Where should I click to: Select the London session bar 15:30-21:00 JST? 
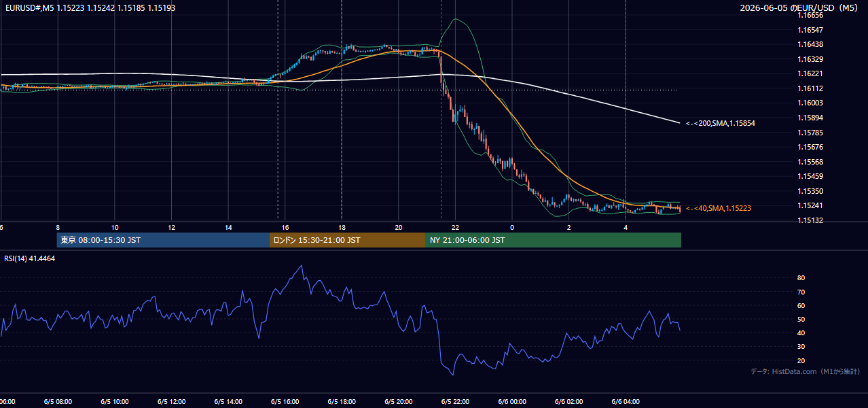348,240
